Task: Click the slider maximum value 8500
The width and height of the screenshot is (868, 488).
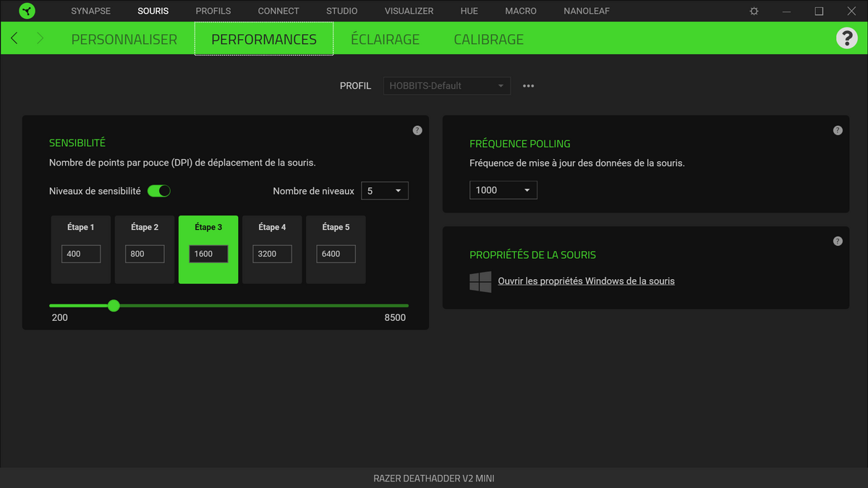Action: (395, 318)
